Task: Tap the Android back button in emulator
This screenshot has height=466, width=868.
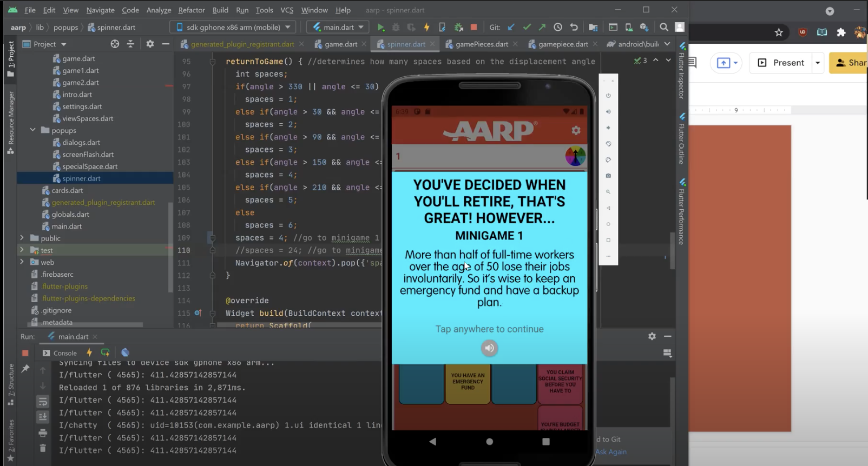Action: (432, 441)
